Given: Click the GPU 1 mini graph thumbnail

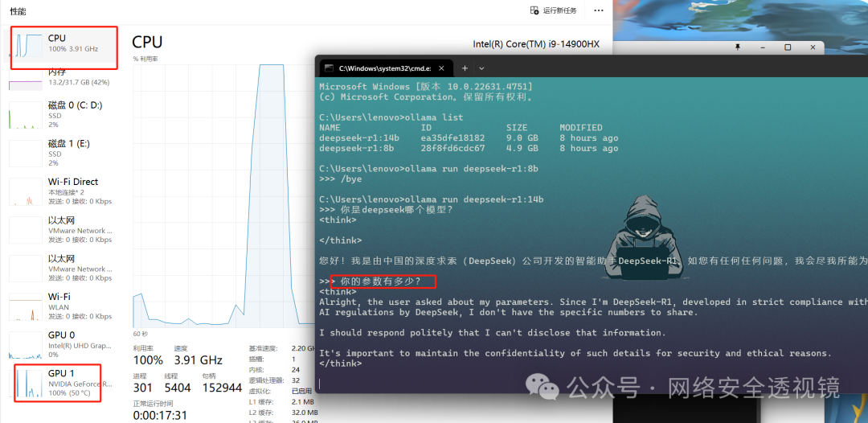Looking at the screenshot, I should (27, 383).
